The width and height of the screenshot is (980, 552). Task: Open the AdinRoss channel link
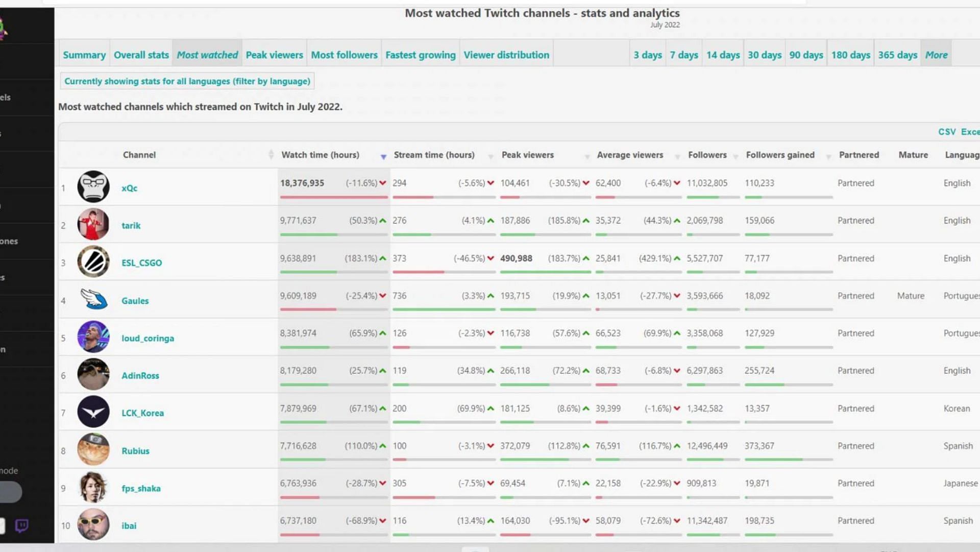click(140, 375)
